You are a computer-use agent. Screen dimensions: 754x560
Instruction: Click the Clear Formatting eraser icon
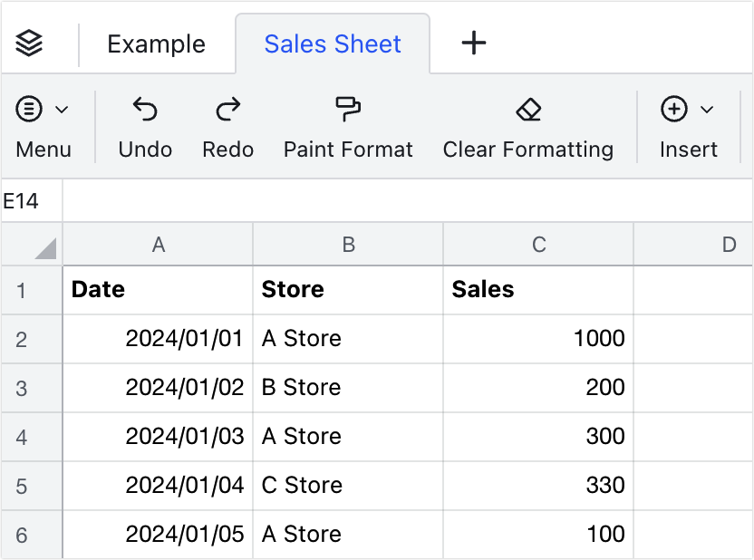(527, 110)
